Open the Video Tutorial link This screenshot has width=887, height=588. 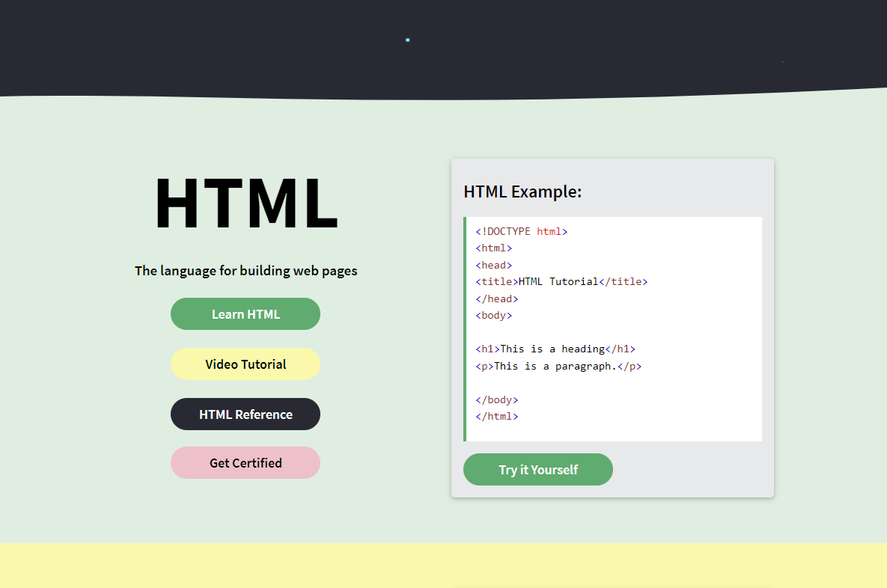coord(246,364)
